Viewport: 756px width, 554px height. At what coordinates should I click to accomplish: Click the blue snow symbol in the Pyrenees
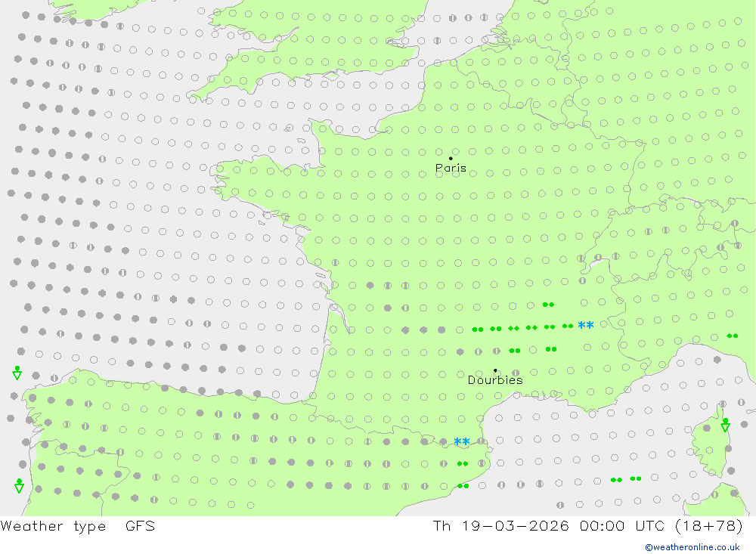(462, 441)
